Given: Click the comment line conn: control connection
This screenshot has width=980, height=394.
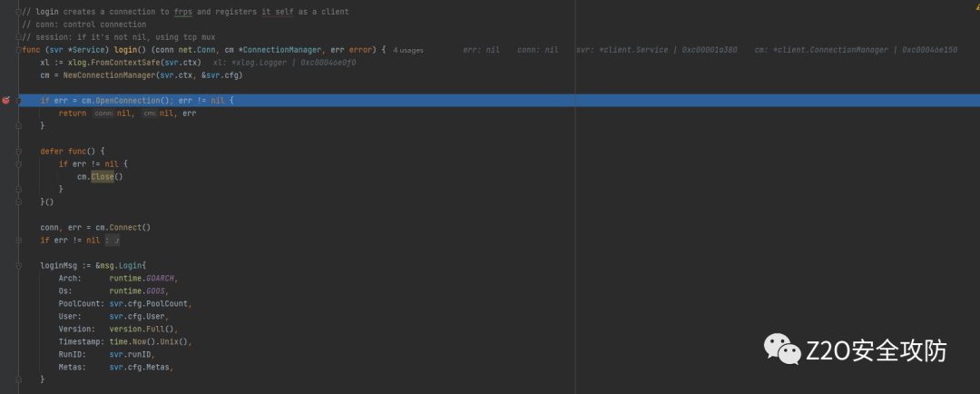Looking at the screenshot, I should pyautogui.click(x=83, y=25).
